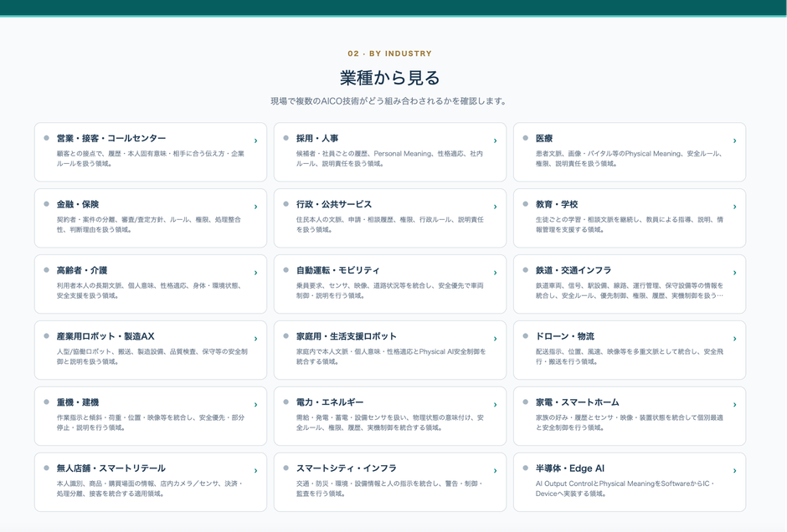This screenshot has width=787, height=532.
Task: Open the 採用・人事 industry title
Action: (x=317, y=138)
